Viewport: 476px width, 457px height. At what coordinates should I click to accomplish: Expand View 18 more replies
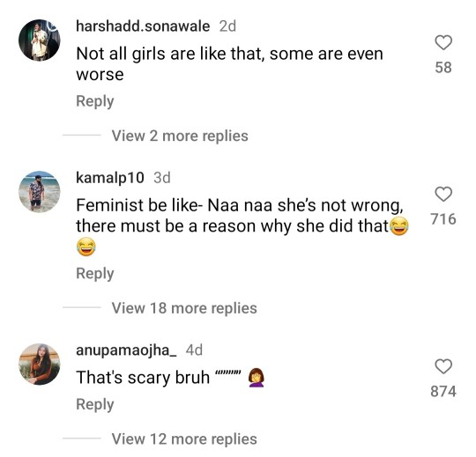184,308
